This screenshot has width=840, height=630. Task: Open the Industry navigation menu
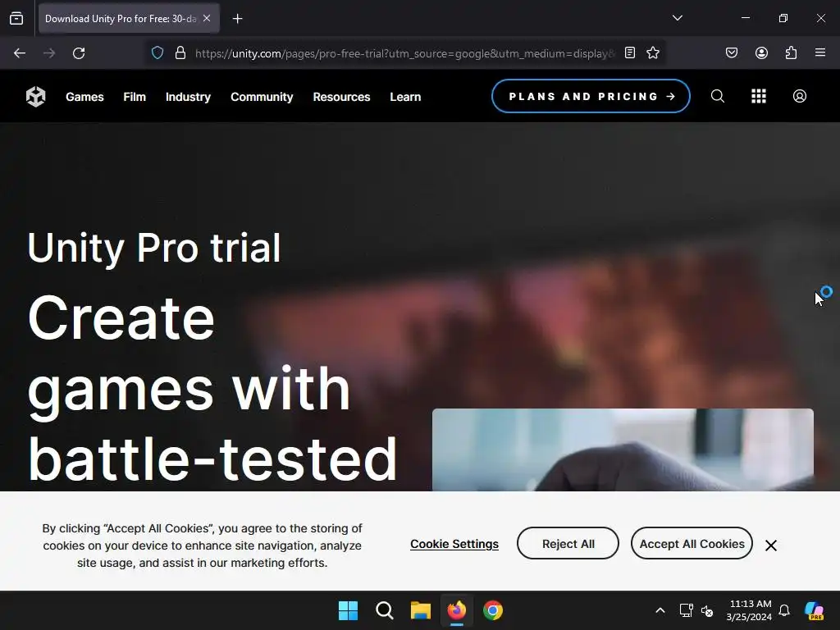pyautogui.click(x=188, y=97)
